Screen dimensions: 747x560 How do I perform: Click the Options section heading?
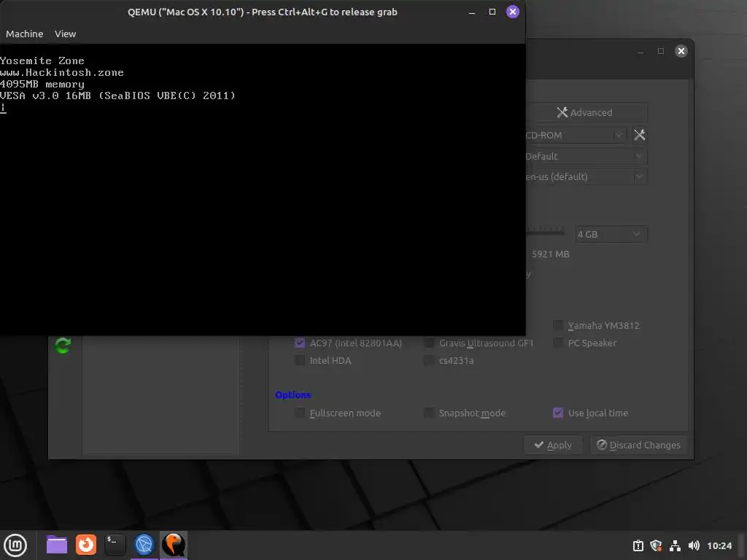coord(293,394)
